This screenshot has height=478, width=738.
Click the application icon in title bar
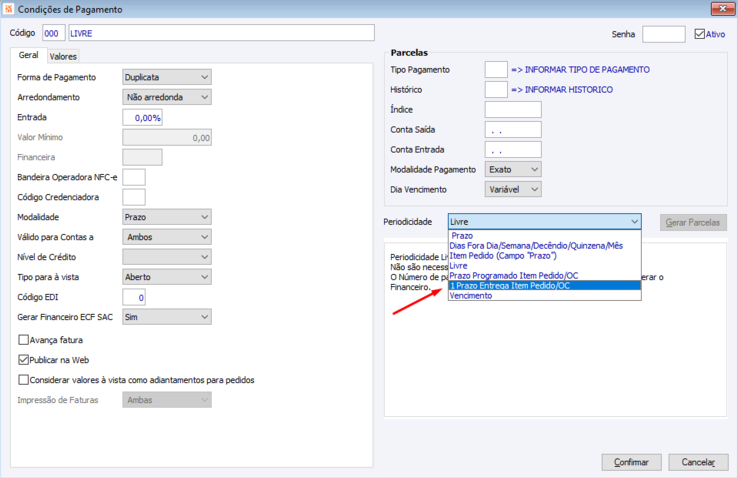coord(8,9)
